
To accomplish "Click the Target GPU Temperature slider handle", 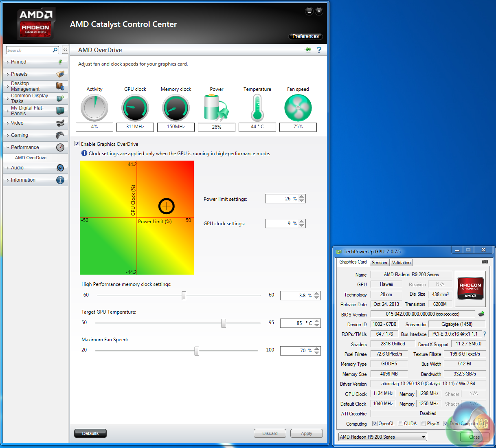I will [x=224, y=323].
